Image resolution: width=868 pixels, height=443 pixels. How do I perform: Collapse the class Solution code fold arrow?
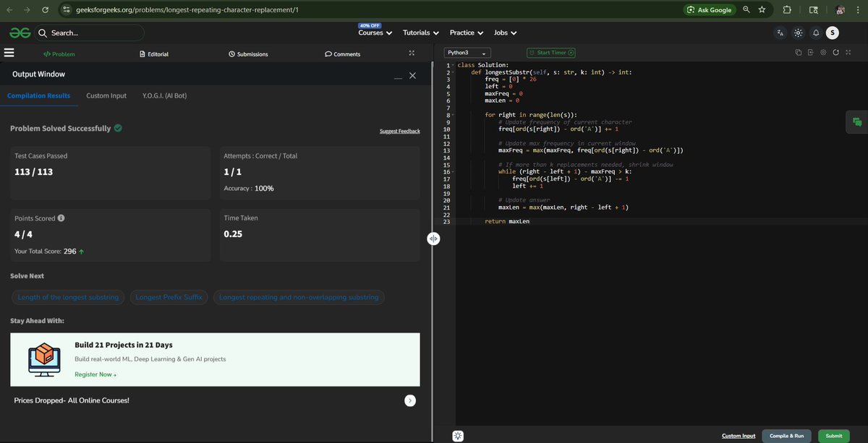(453, 66)
